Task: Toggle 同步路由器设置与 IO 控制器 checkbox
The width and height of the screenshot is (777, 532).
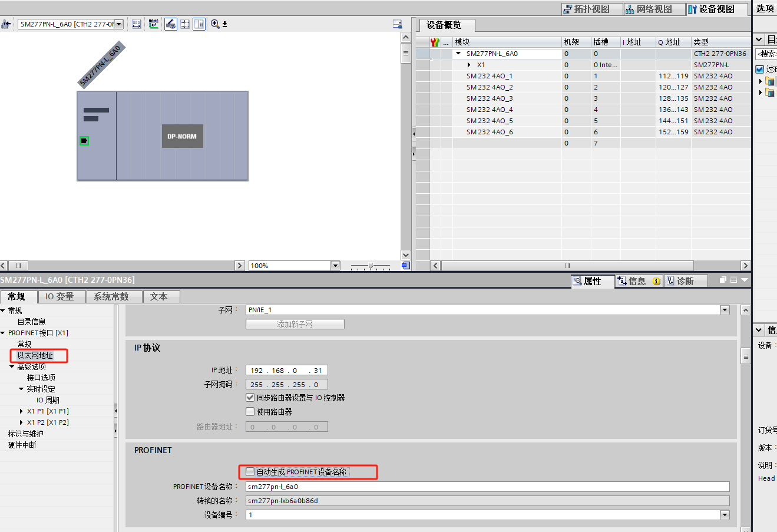Action: [x=250, y=398]
